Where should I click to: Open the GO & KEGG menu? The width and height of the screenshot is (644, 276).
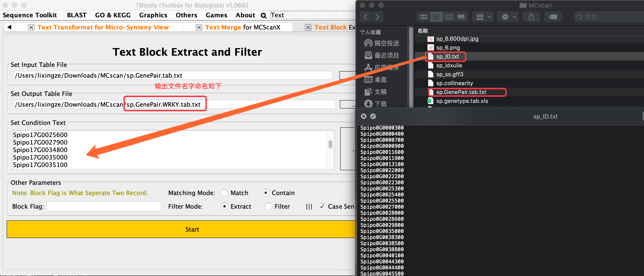pos(113,15)
